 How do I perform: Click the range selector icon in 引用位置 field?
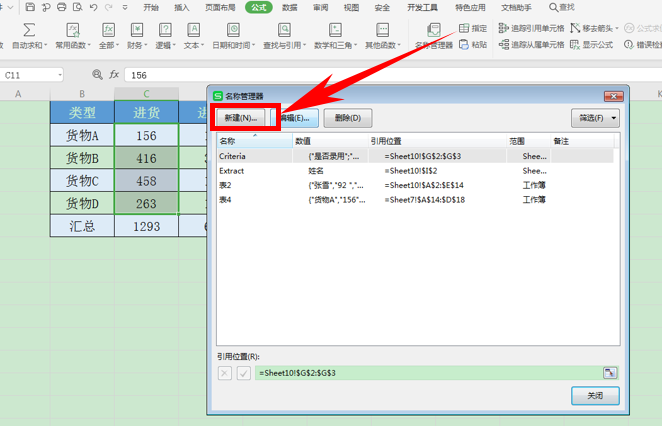(x=610, y=373)
